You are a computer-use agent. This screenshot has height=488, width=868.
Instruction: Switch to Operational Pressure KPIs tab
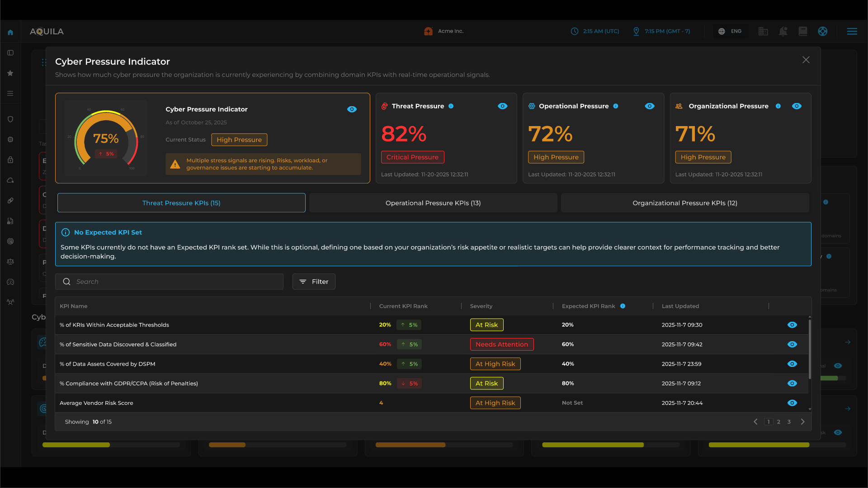433,202
